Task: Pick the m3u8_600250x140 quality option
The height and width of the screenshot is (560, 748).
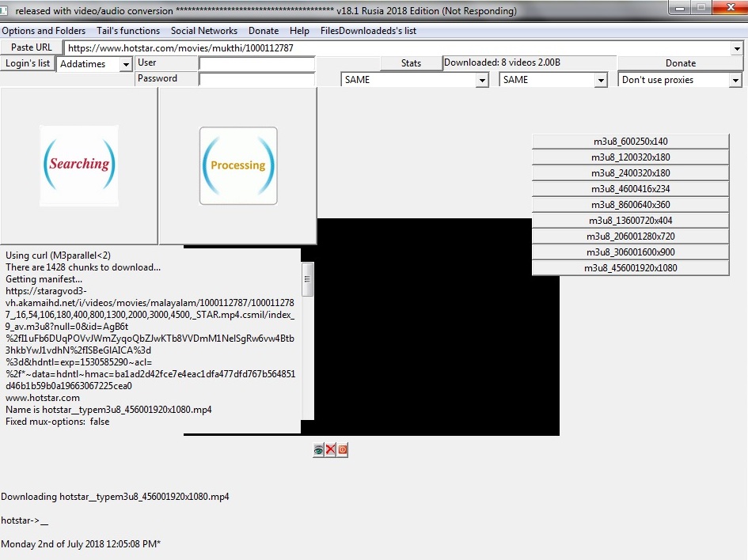Action: point(630,142)
